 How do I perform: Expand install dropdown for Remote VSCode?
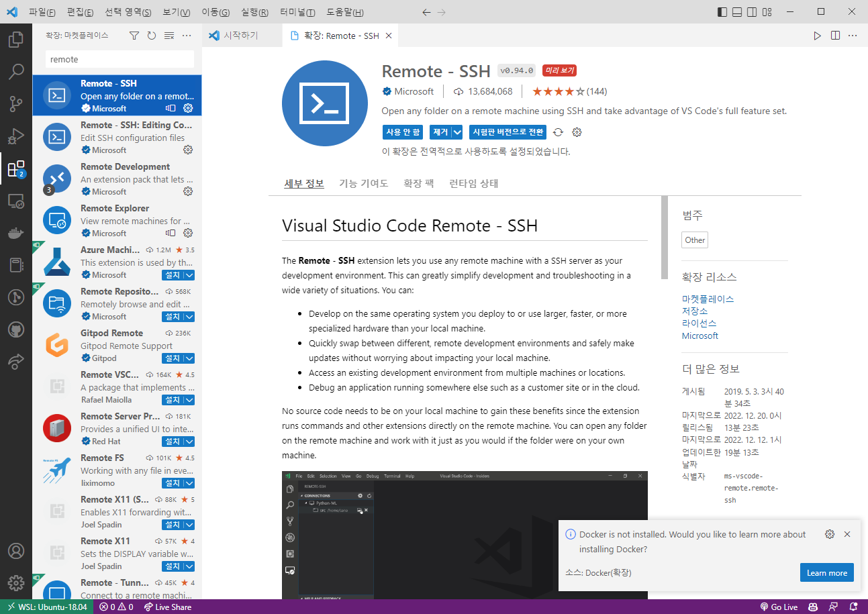pyautogui.click(x=189, y=400)
